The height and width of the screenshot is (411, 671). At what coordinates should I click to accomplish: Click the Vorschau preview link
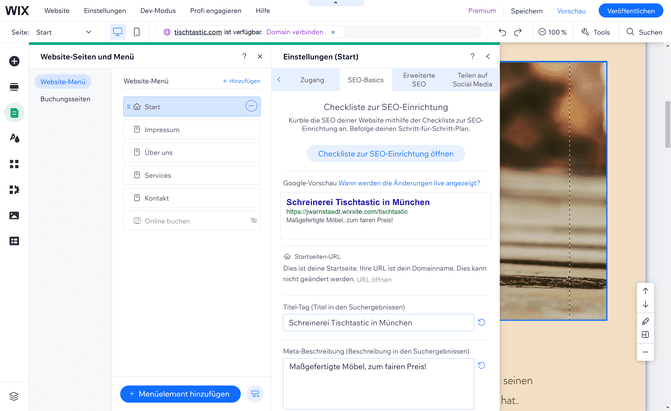click(x=571, y=11)
